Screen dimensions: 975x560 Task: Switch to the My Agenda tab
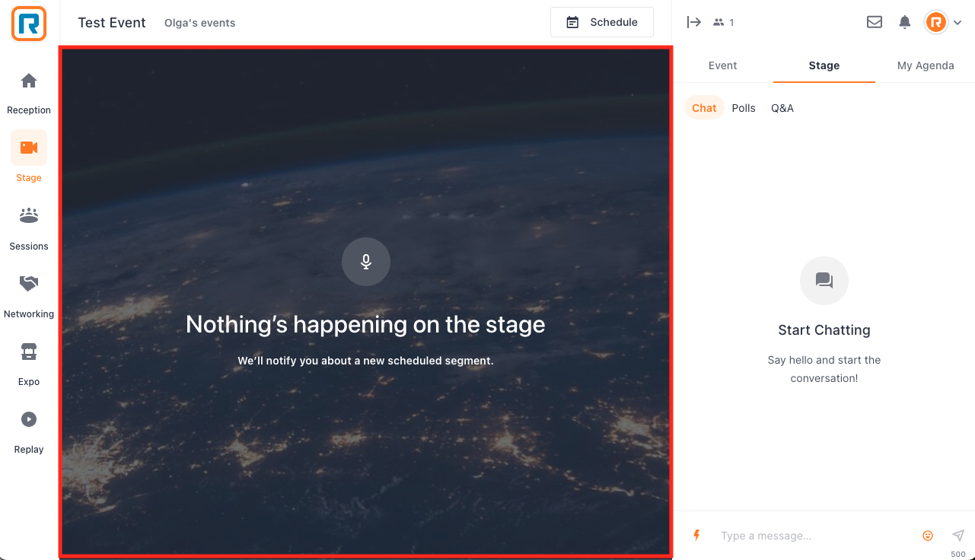pyautogui.click(x=925, y=65)
